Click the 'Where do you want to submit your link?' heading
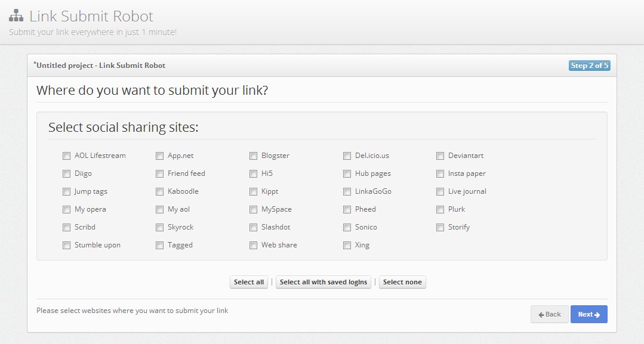644x344 pixels. (x=152, y=90)
